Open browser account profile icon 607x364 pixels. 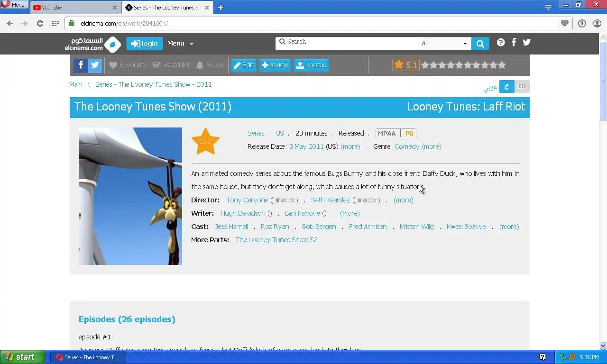click(597, 23)
